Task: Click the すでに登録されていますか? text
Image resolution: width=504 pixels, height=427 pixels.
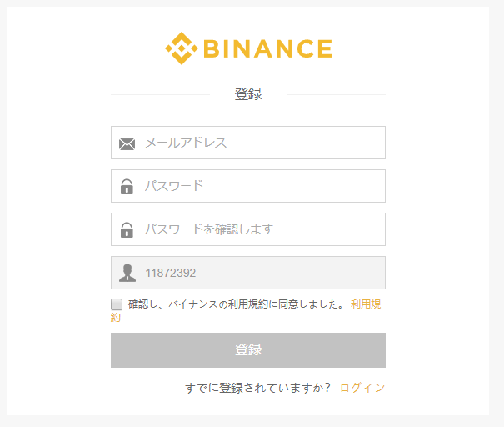Action: [257, 388]
